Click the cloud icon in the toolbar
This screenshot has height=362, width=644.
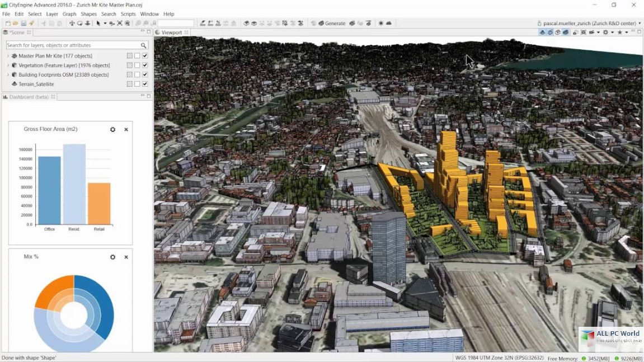[x=388, y=23]
